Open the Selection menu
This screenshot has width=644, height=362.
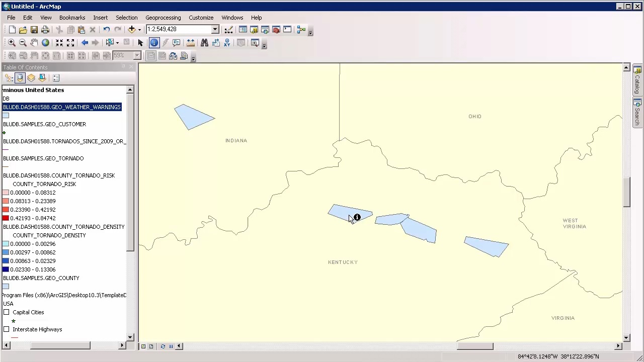tap(126, 18)
